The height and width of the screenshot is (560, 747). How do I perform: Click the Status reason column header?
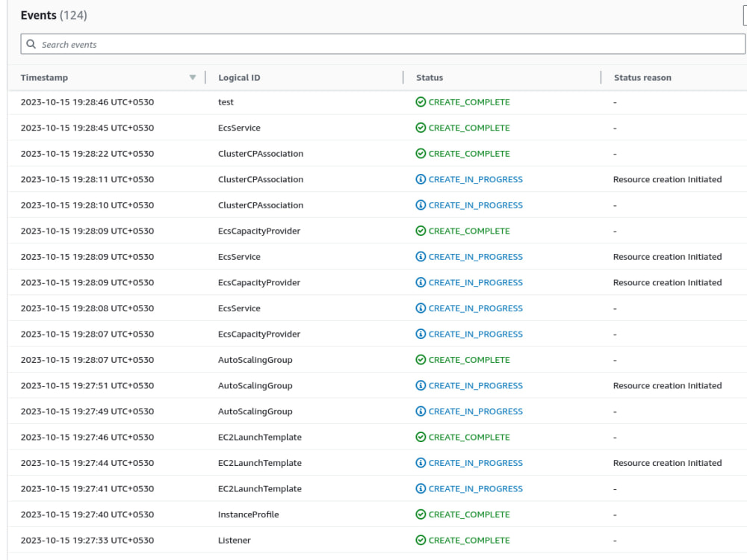pos(642,77)
